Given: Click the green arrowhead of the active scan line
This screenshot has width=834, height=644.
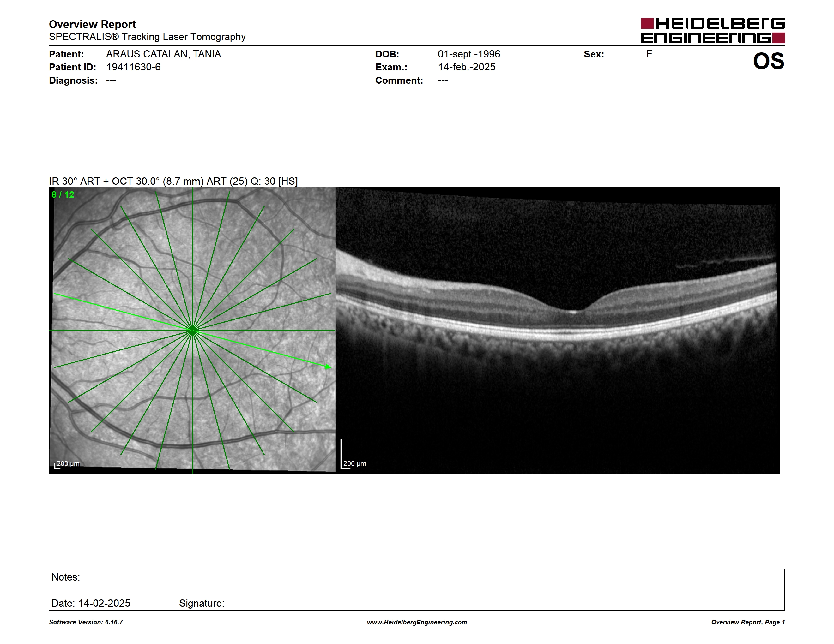Looking at the screenshot, I should point(328,367).
